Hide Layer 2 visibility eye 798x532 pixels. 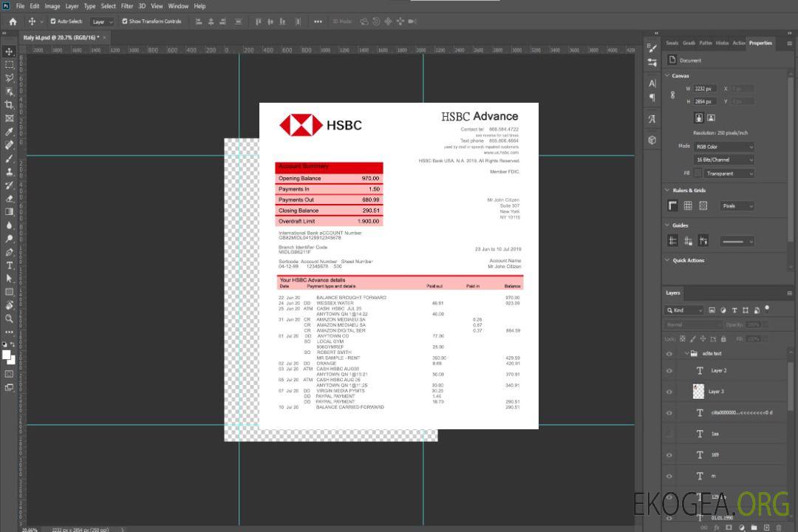669,371
